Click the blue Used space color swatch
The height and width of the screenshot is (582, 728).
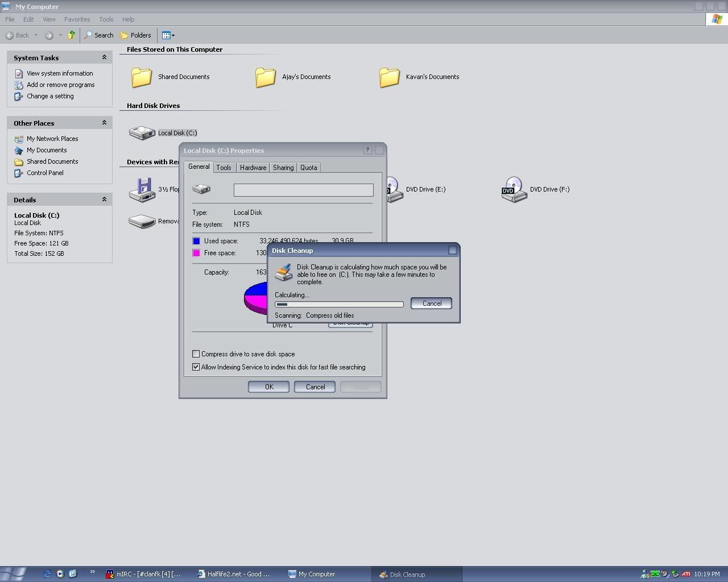coord(196,241)
